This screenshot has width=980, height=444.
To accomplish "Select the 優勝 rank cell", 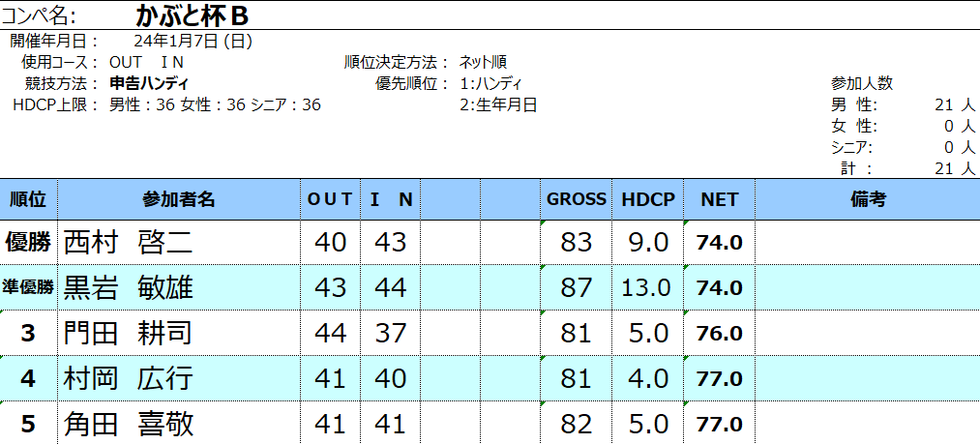I will point(29,242).
